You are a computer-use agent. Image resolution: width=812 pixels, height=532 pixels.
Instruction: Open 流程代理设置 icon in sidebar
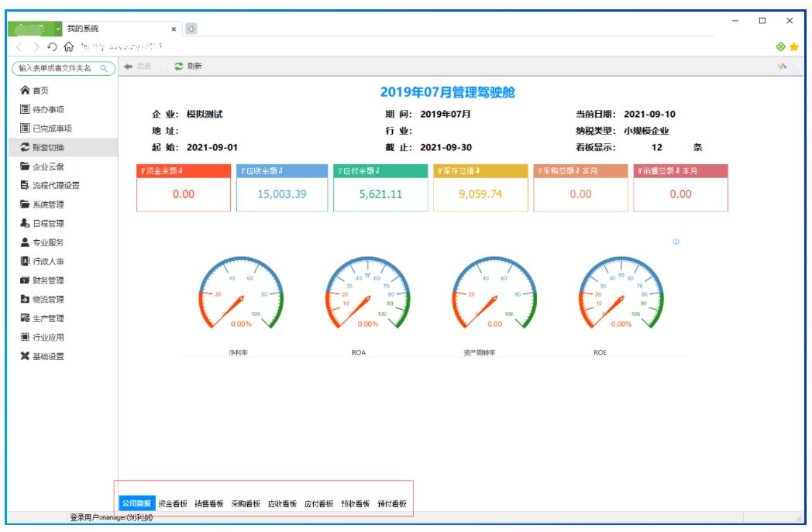pos(24,185)
